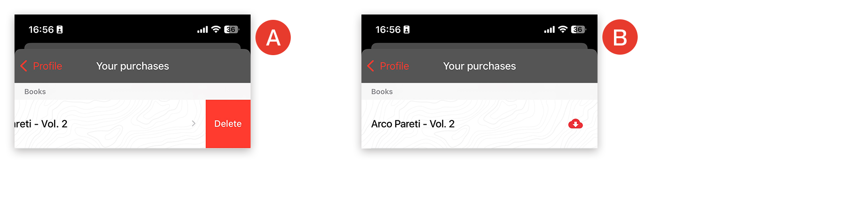Click the cellular signal bars in panel B
The image size is (868, 207).
(x=550, y=30)
